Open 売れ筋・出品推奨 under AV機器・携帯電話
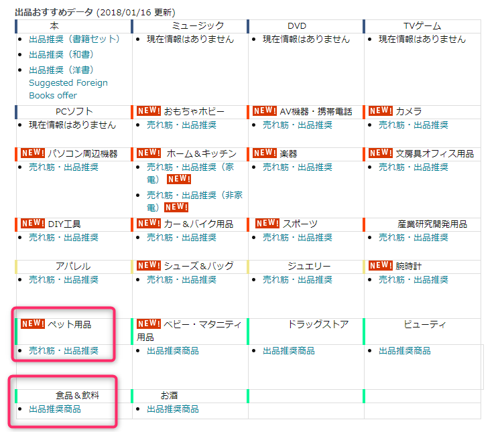Screen dimensions: 504x432 (298, 125)
